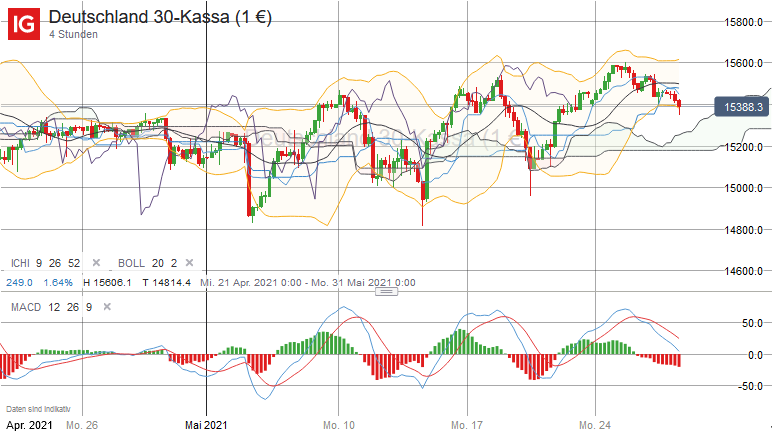Open BOLL indicator settings label
The height and width of the screenshot is (434, 772).
[x=147, y=263]
